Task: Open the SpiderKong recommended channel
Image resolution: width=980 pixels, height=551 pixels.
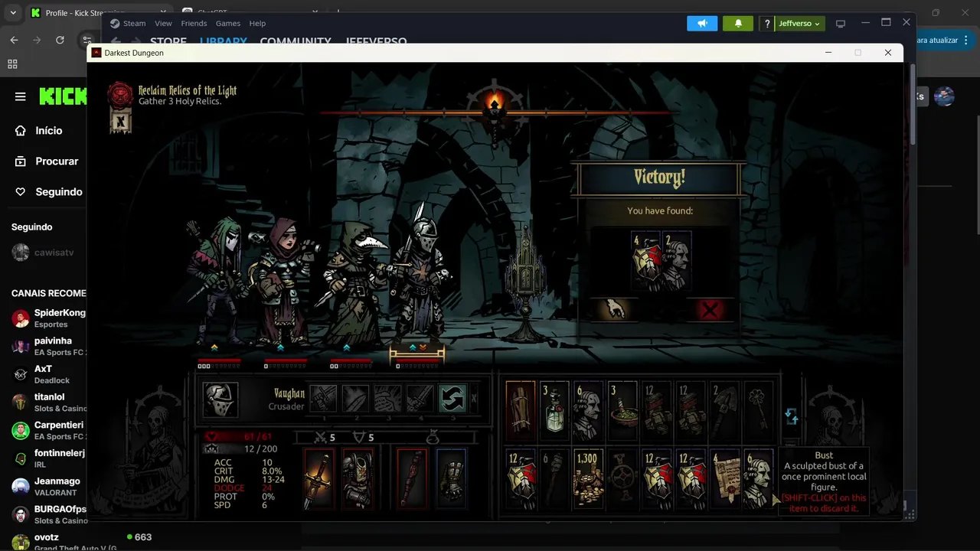Action: pyautogui.click(x=48, y=318)
